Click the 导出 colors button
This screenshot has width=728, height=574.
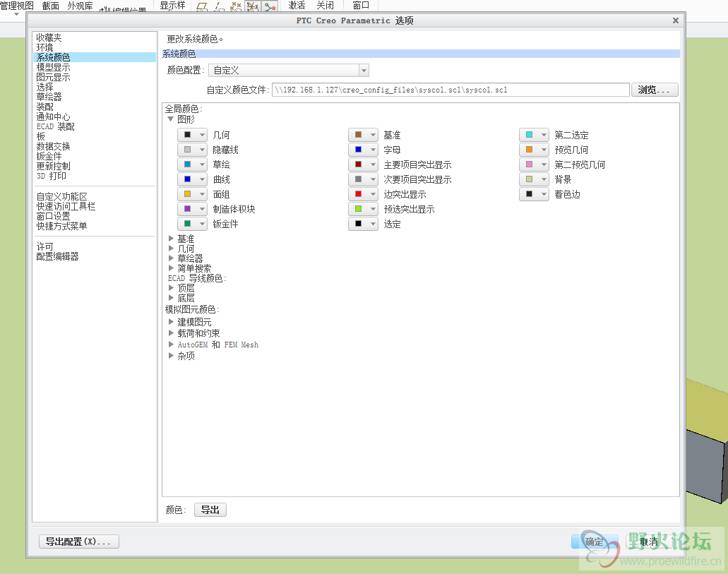210,510
